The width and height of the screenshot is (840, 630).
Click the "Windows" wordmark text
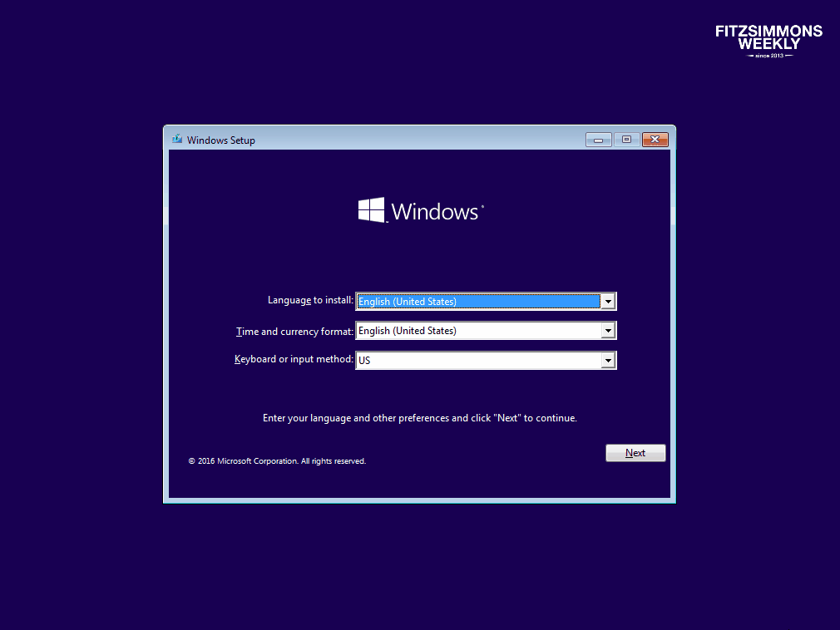[x=435, y=211]
